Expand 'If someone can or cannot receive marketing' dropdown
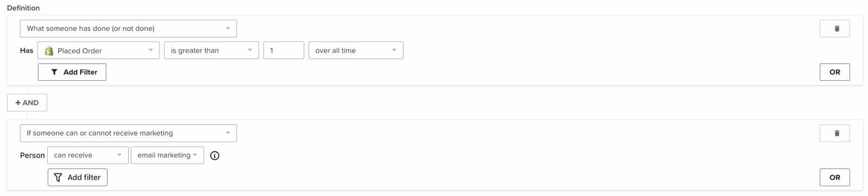This screenshot has width=868, height=196. click(x=129, y=133)
